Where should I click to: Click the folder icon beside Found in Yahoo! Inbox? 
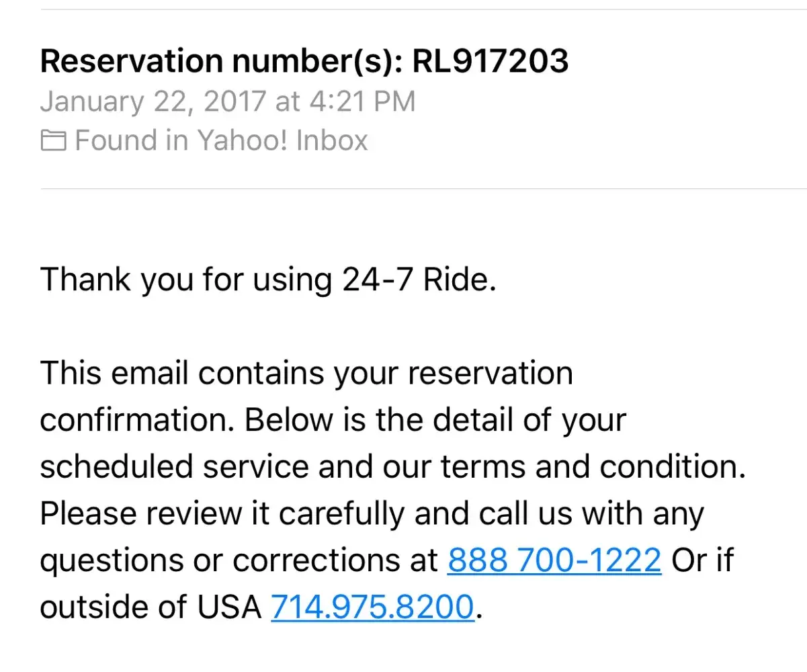53,141
